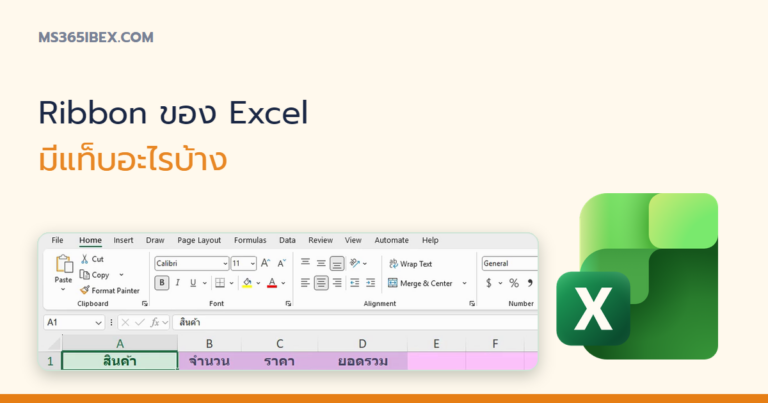Click the Select All corner triangle
Image resolution: width=768 pixels, height=403 pixels.
coord(54,343)
